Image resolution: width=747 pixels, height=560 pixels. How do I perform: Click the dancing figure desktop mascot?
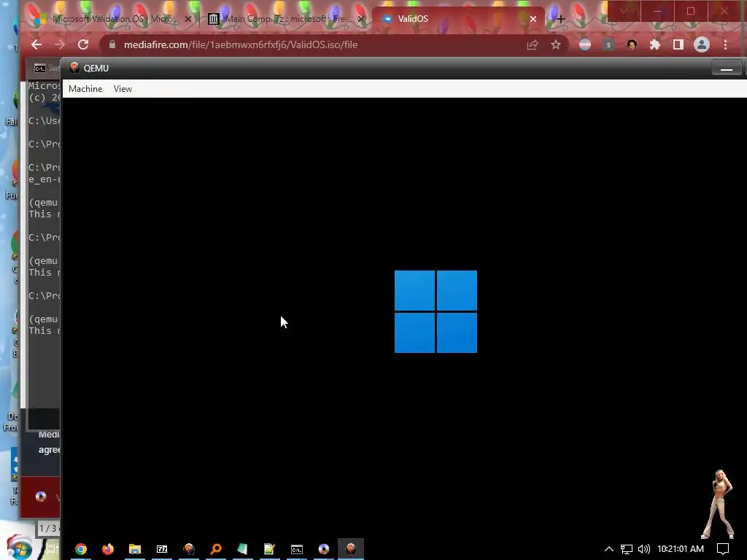[x=719, y=504]
